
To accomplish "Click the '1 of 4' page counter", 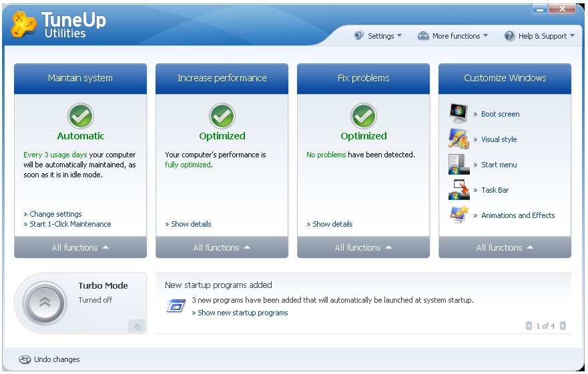I will point(545,326).
